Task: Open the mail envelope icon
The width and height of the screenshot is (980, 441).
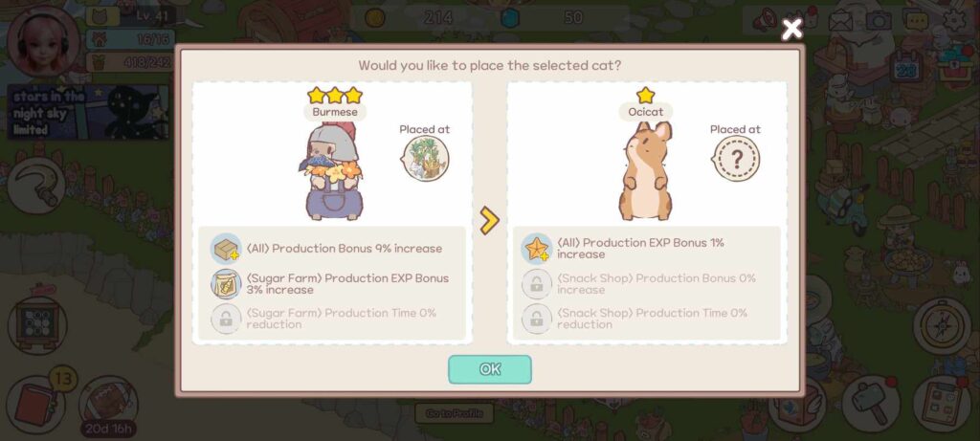Action: click(x=840, y=21)
